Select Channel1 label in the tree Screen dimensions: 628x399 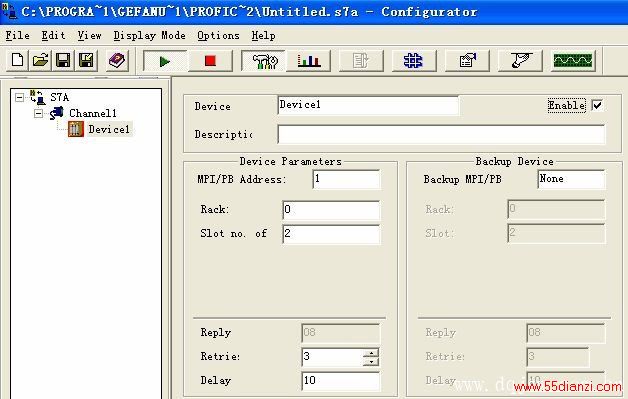coord(93,113)
